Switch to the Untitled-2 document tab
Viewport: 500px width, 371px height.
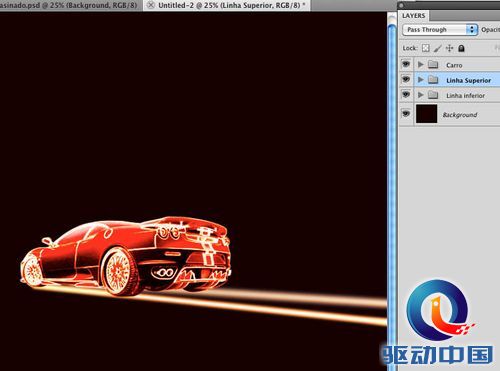(x=227, y=5)
